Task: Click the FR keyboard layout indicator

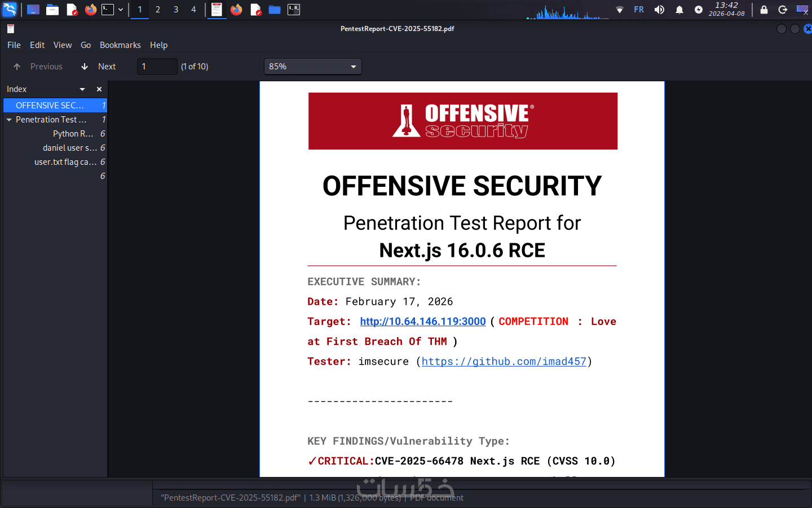Action: coord(639,10)
